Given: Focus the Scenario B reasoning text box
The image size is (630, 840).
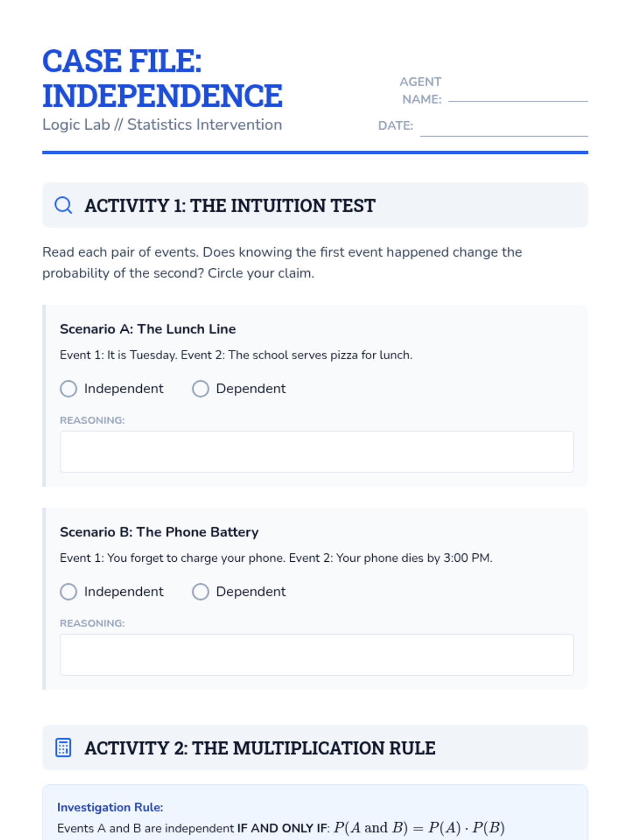Looking at the screenshot, I should [x=317, y=655].
